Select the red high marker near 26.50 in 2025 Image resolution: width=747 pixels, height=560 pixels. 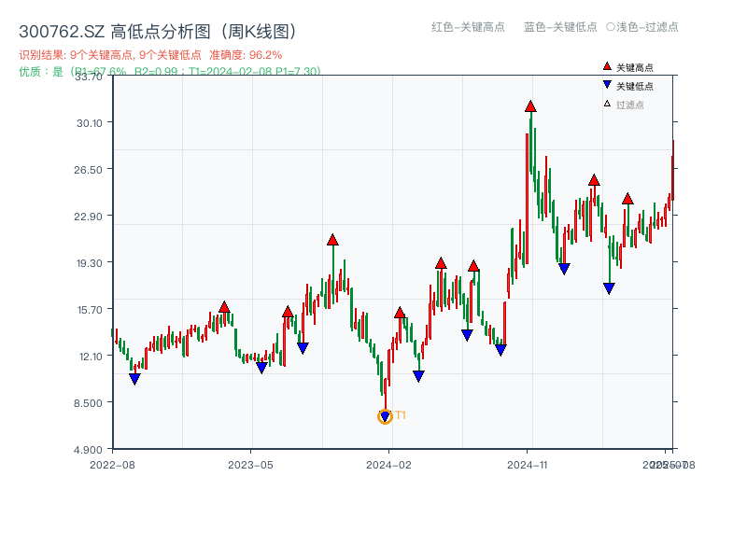(594, 180)
